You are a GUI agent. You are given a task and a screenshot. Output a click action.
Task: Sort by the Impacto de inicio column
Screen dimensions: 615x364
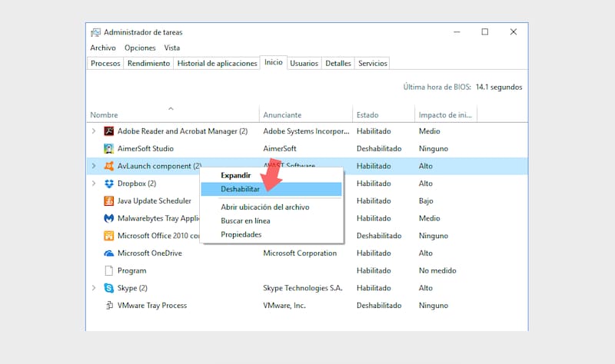(445, 114)
